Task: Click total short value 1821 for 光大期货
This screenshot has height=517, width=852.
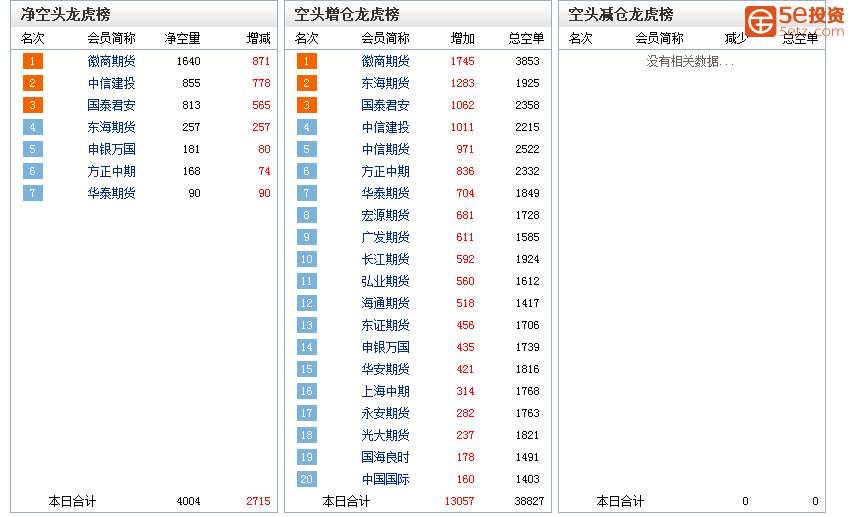Action: 528,435
